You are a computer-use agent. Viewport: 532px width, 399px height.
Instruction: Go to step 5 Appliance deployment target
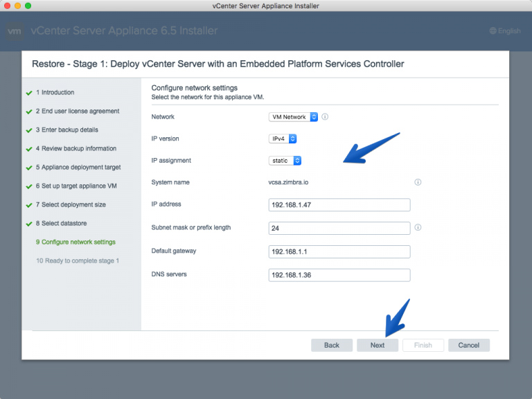pyautogui.click(x=78, y=167)
